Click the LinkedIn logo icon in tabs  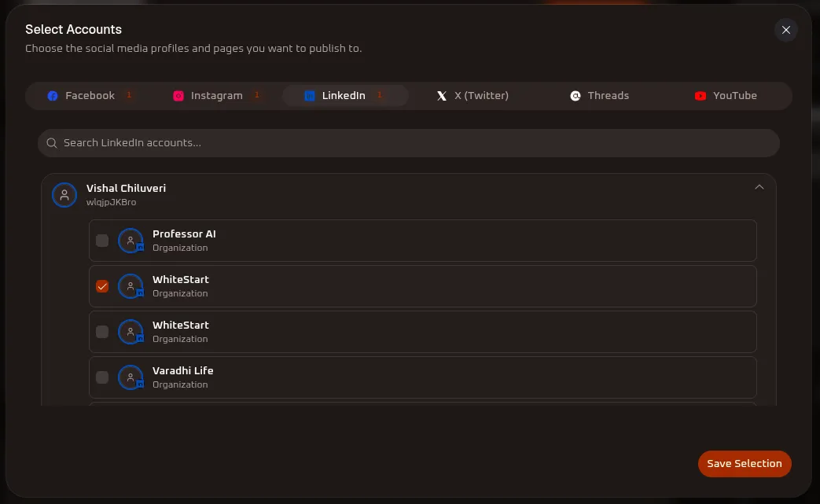tap(310, 96)
